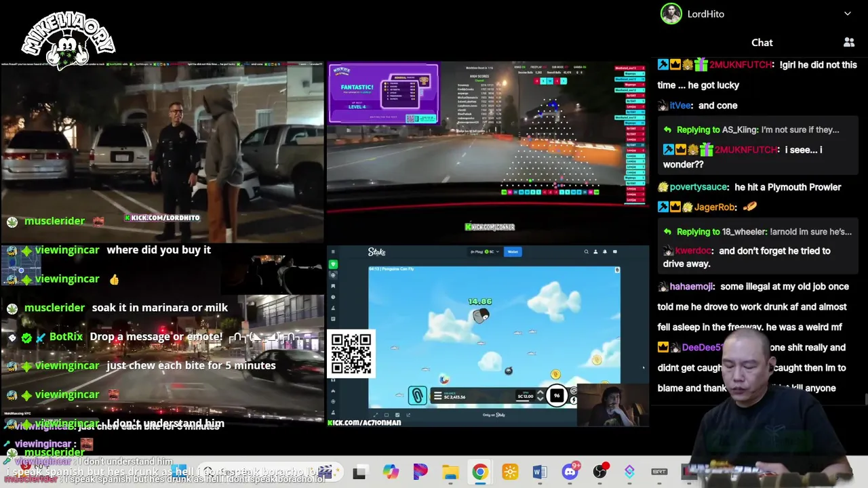The height and width of the screenshot is (488, 868).
Task: Toggle theatre mode under the game
Action: [x=387, y=415]
